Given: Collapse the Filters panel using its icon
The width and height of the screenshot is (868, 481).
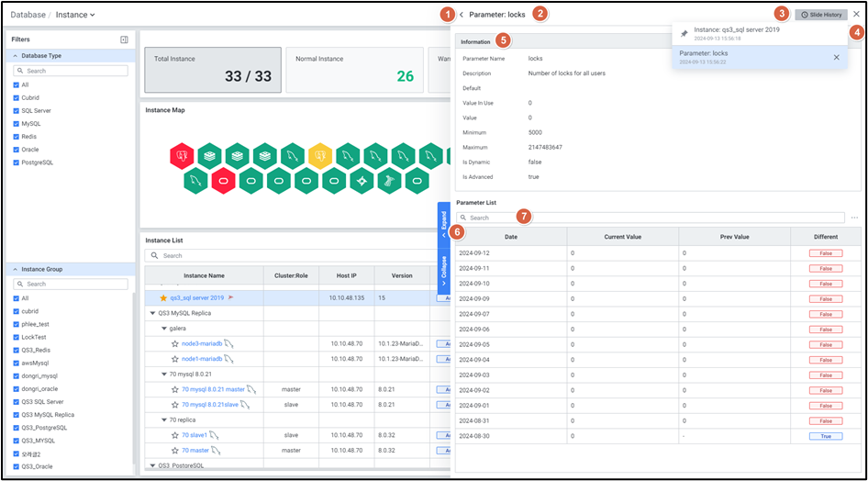Looking at the screenshot, I should click(124, 39).
